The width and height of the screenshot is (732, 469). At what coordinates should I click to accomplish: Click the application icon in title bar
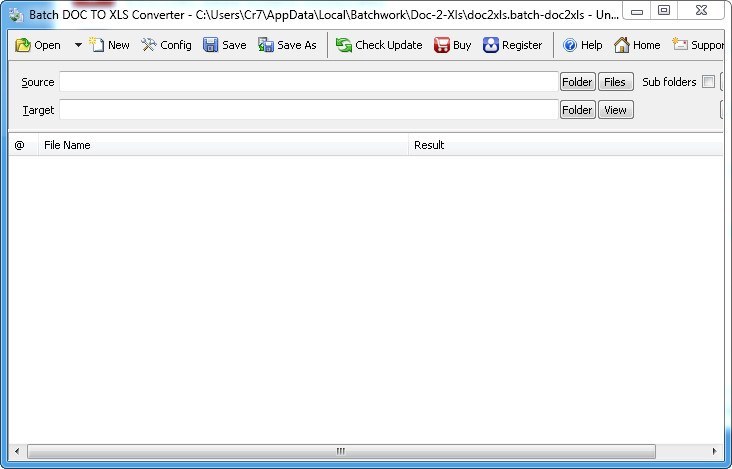point(16,14)
